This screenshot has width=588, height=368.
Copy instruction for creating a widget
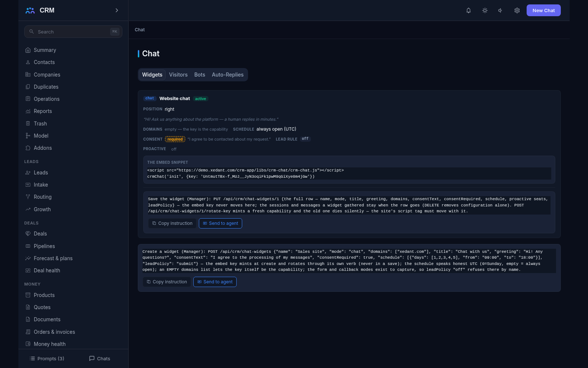[166, 282]
